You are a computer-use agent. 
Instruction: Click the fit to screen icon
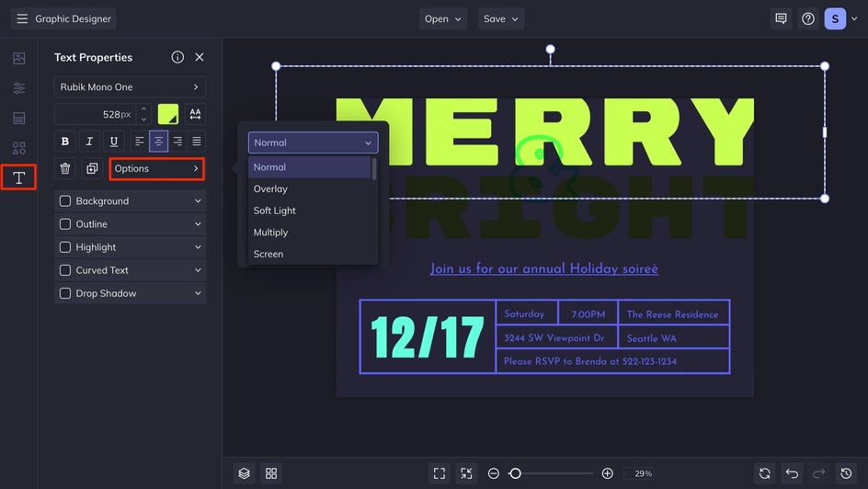point(439,473)
